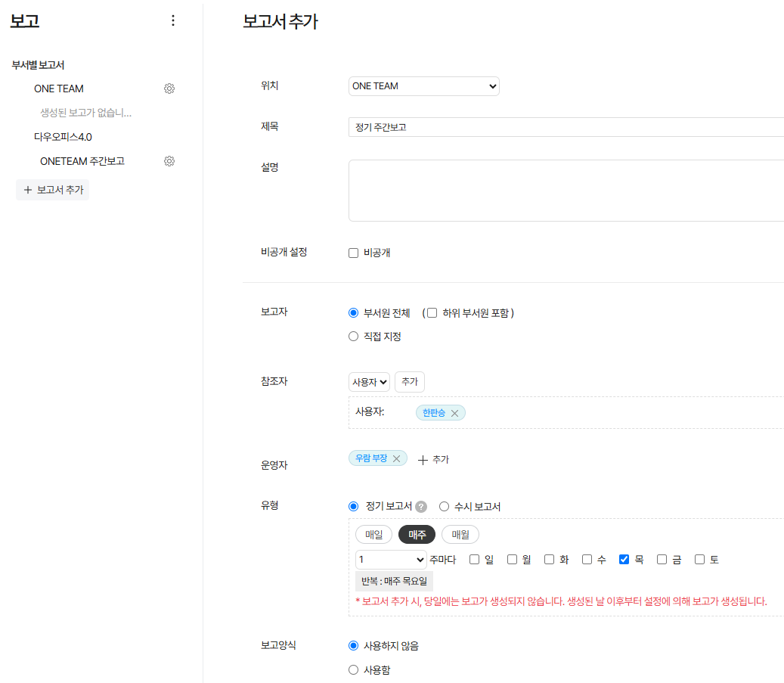The height and width of the screenshot is (683, 784).
Task: Uncheck the 목 weekday checkbox
Action: (624, 560)
